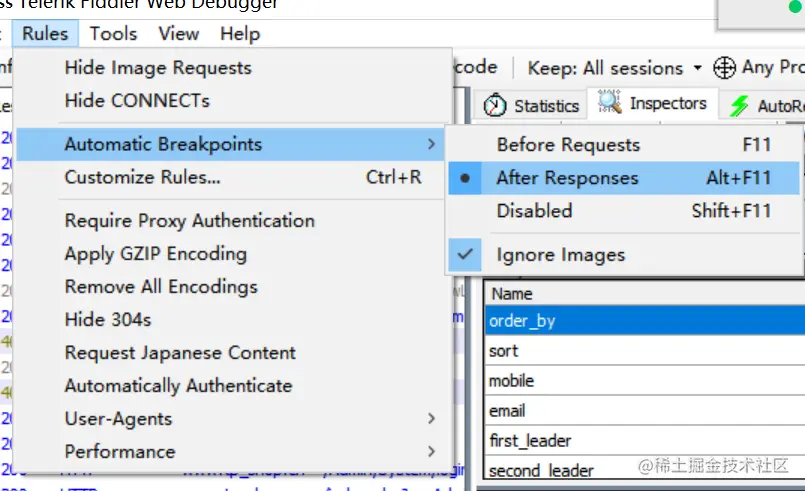Select the mobile parameter row
805x491 pixels.
click(x=645, y=381)
